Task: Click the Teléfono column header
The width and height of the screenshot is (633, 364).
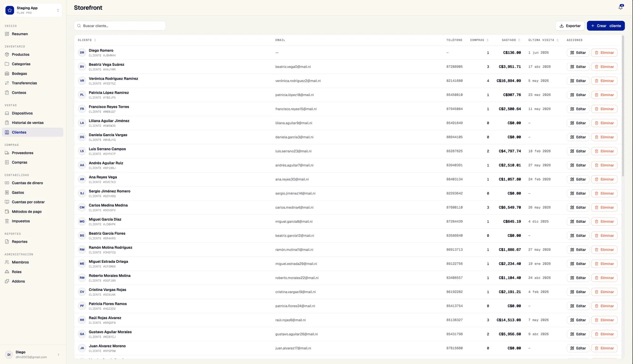Action: coord(454,40)
